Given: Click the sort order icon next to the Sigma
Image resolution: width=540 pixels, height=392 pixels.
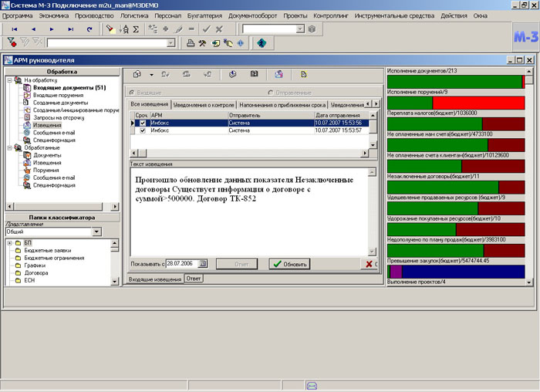Looking at the screenshot, I should tap(124, 29).
